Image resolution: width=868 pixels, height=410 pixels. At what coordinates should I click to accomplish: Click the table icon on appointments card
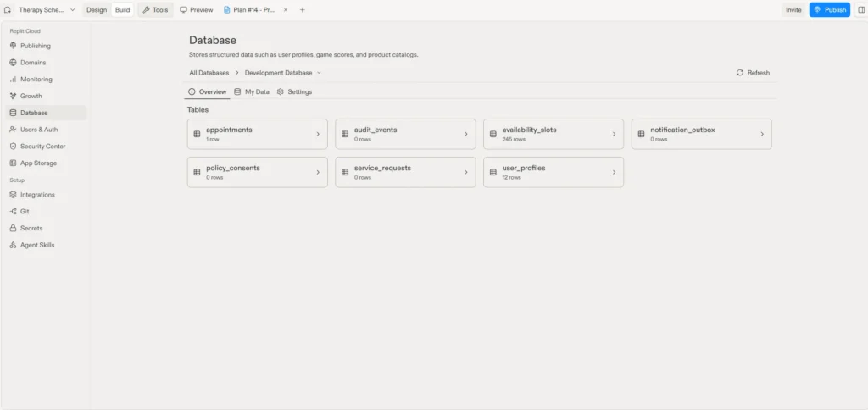coord(197,134)
